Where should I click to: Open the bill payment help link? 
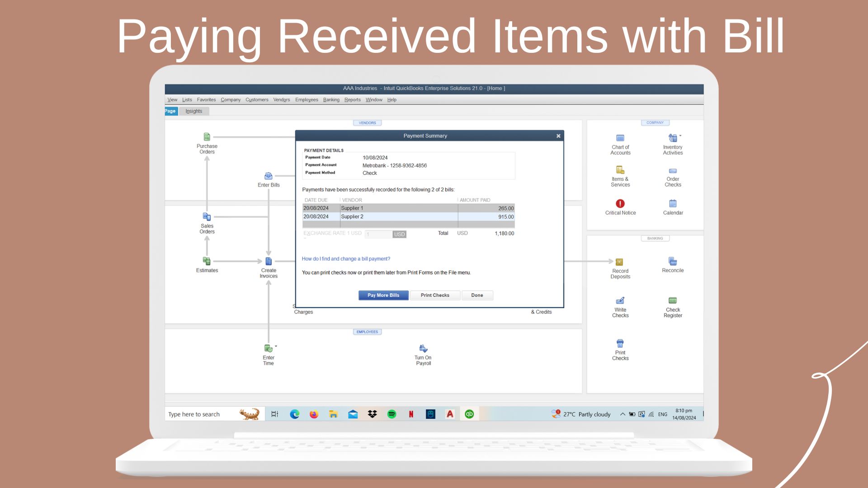click(x=346, y=259)
